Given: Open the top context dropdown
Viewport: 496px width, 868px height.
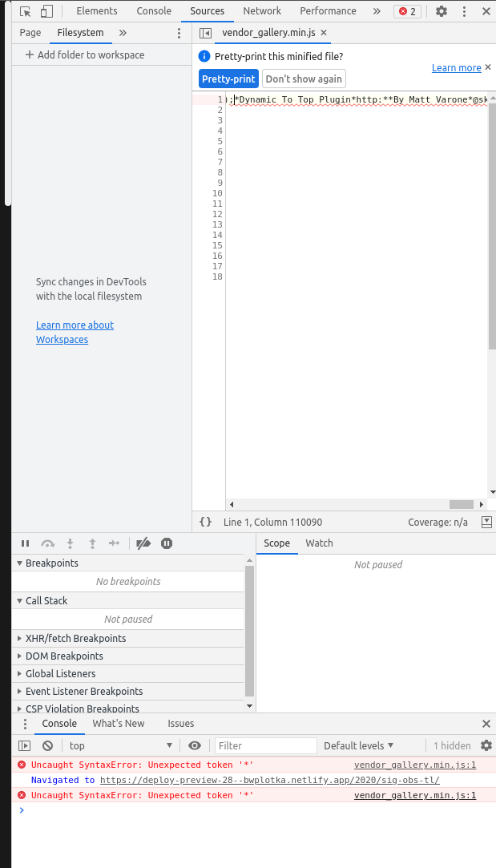Looking at the screenshot, I should (x=120, y=745).
